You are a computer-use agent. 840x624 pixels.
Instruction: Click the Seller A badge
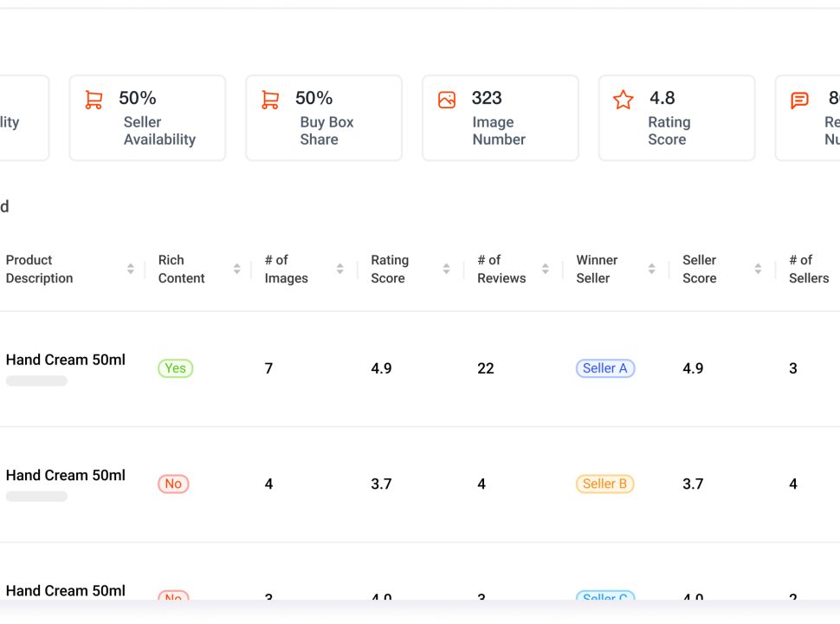(x=605, y=368)
